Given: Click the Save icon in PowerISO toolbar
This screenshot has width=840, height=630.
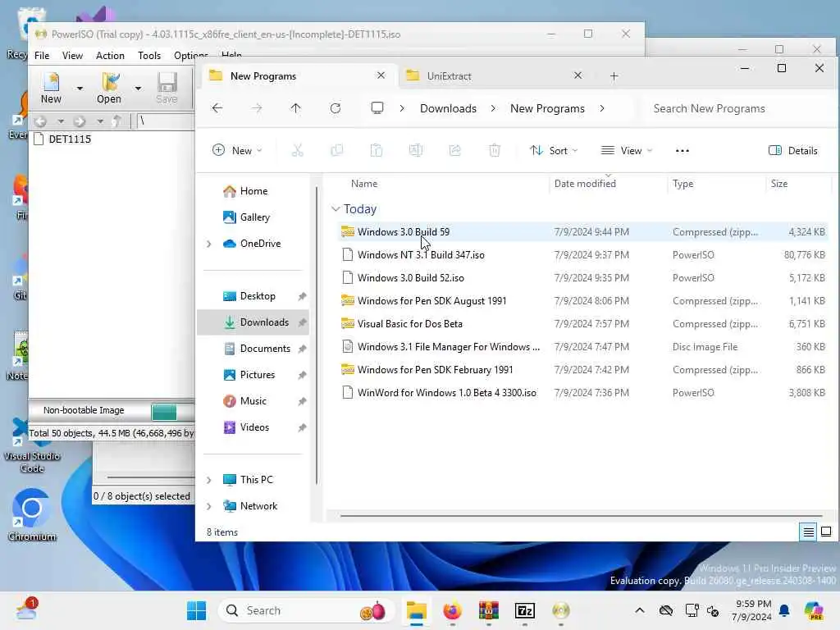Looking at the screenshot, I should (x=167, y=88).
